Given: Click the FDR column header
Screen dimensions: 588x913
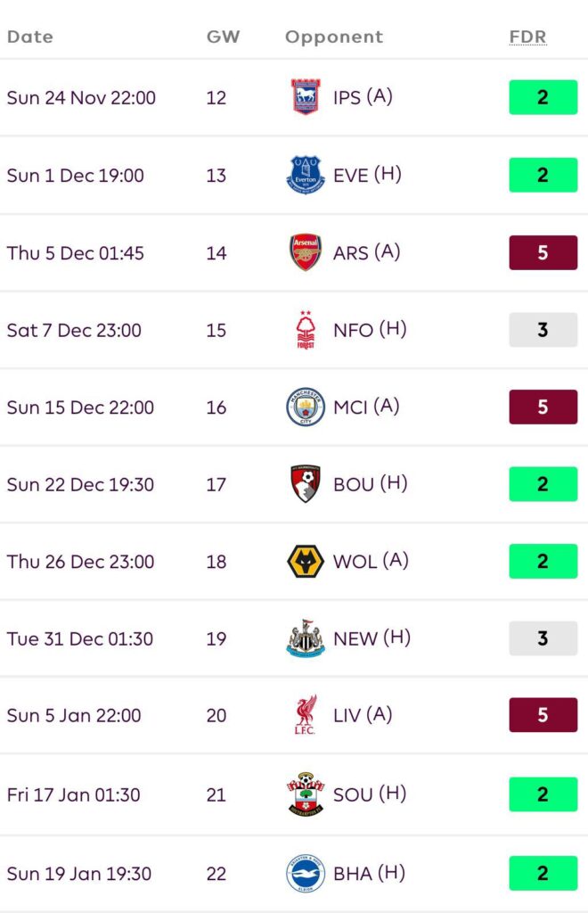Looking at the screenshot, I should pos(527,37).
